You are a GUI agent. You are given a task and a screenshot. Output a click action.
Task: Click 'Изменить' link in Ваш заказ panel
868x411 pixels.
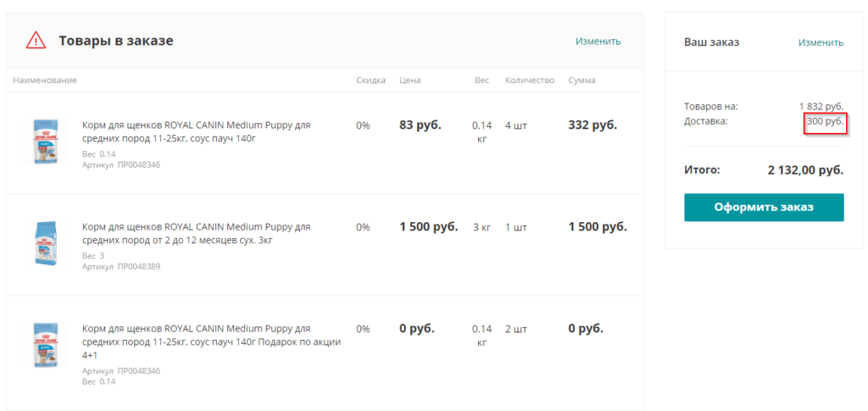(821, 42)
